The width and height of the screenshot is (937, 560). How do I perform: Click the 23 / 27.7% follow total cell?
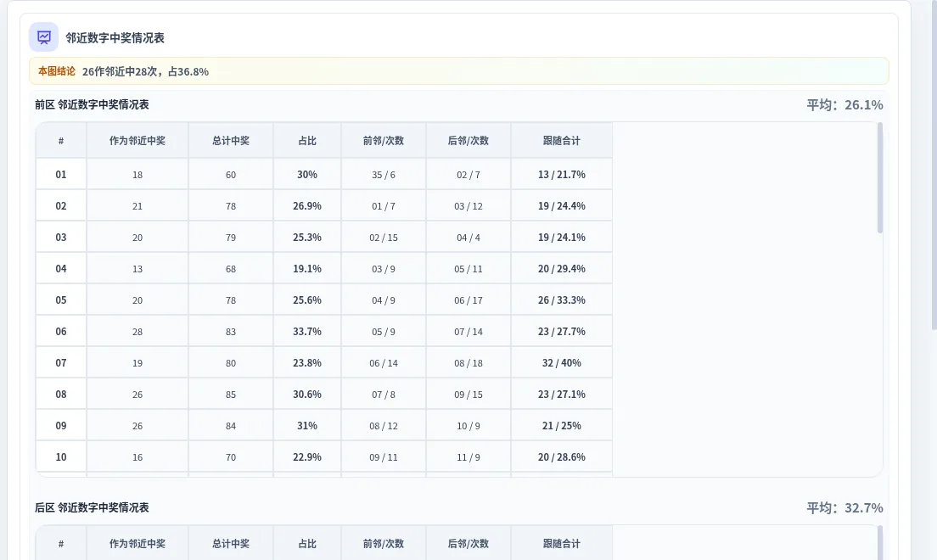[562, 331]
